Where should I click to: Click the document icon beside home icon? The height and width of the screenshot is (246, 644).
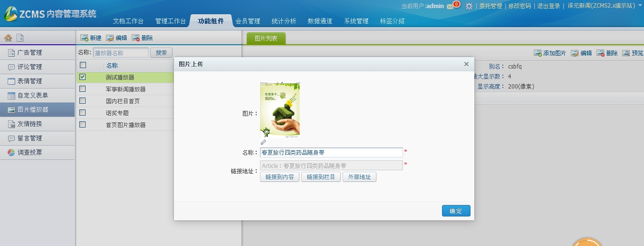pos(19,38)
